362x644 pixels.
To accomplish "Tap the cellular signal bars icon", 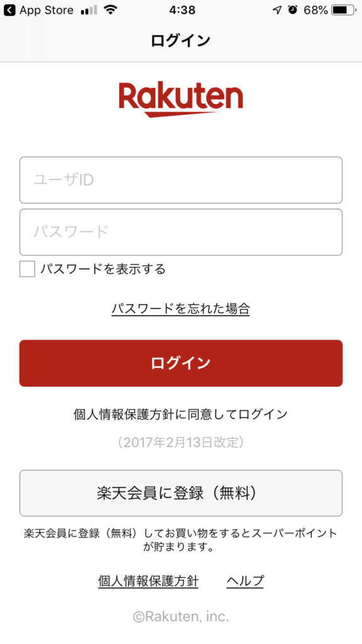I will (89, 10).
